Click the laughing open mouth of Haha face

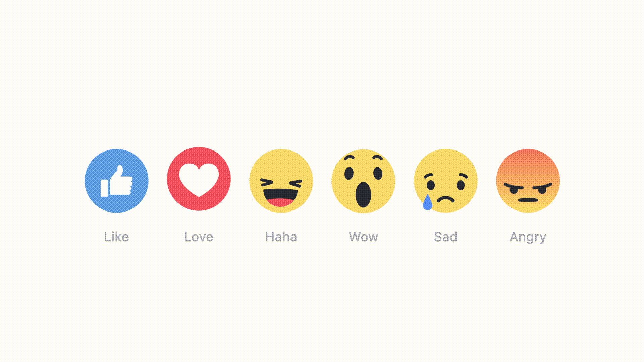281,198
